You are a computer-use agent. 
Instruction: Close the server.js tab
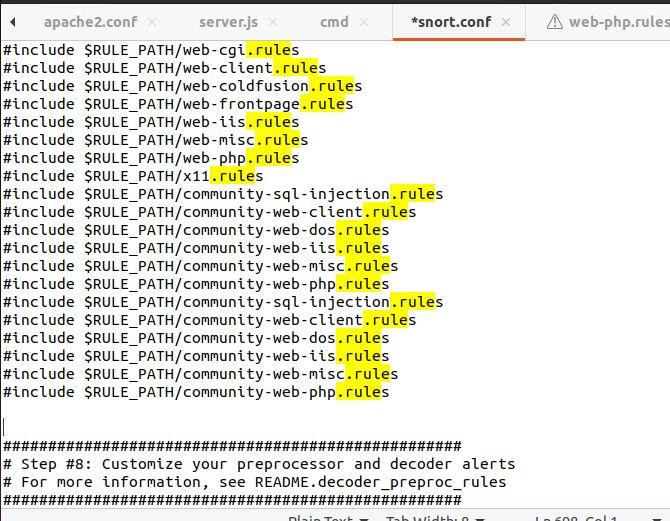click(x=273, y=22)
